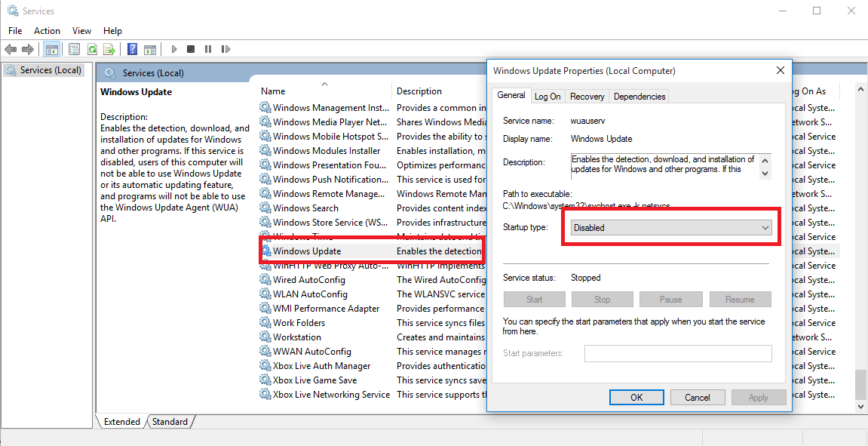868x446 pixels.
Task: Click the gear icon beside Work Folders
Action: 265,322
